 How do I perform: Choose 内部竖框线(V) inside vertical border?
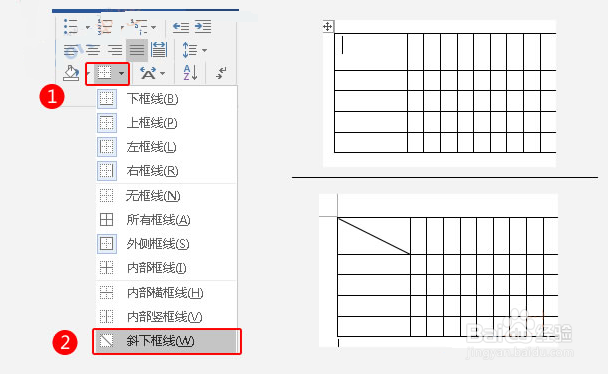click(x=167, y=317)
